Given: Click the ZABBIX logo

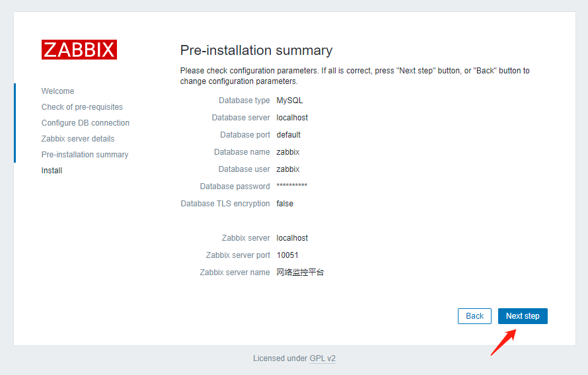Looking at the screenshot, I should pyautogui.click(x=79, y=50).
